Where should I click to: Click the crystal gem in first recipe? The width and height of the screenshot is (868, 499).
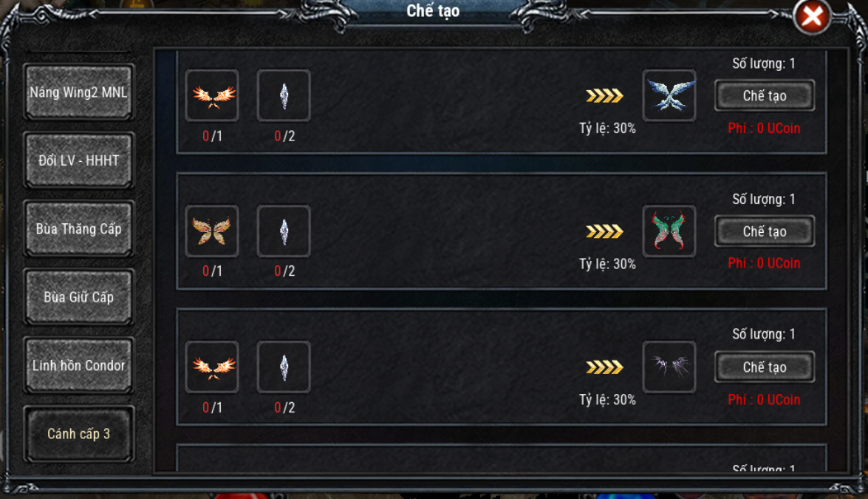point(284,96)
